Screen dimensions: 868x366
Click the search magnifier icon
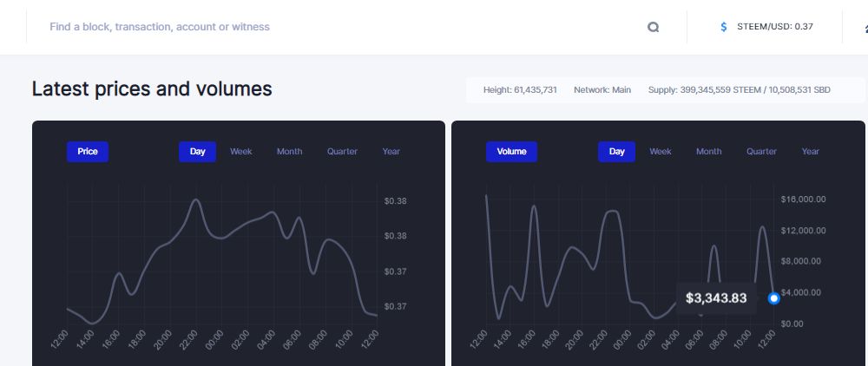coord(654,27)
